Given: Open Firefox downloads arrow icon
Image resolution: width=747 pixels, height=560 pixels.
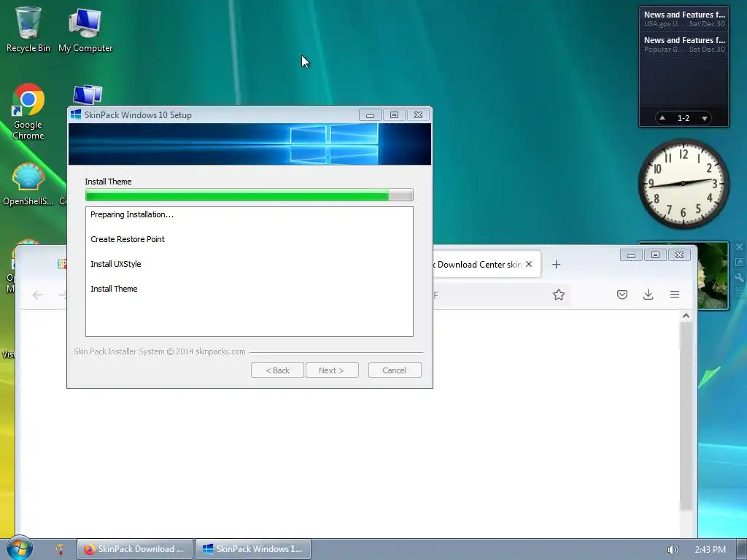Looking at the screenshot, I should 648,295.
